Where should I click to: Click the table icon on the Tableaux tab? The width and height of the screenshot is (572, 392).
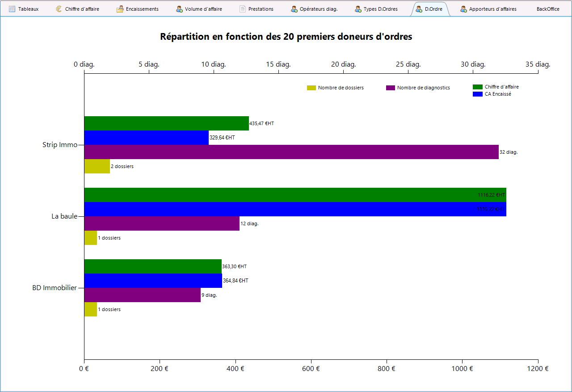click(12, 9)
